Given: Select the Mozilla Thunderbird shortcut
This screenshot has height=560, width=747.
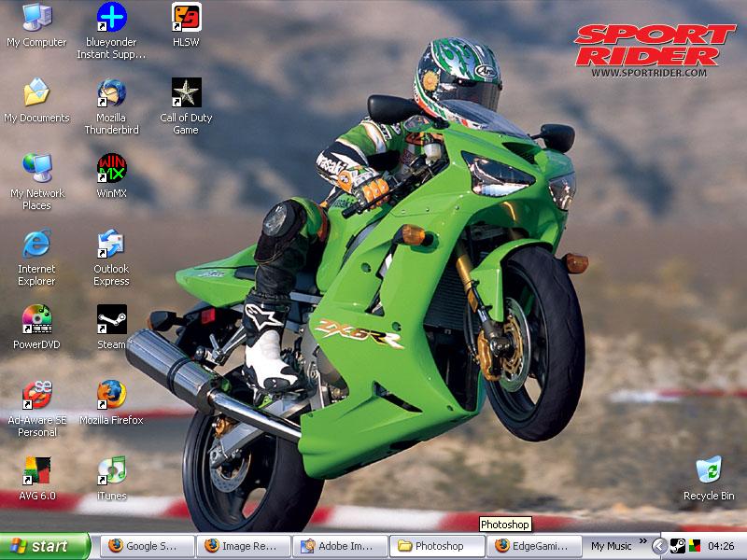Looking at the screenshot, I should (x=111, y=94).
